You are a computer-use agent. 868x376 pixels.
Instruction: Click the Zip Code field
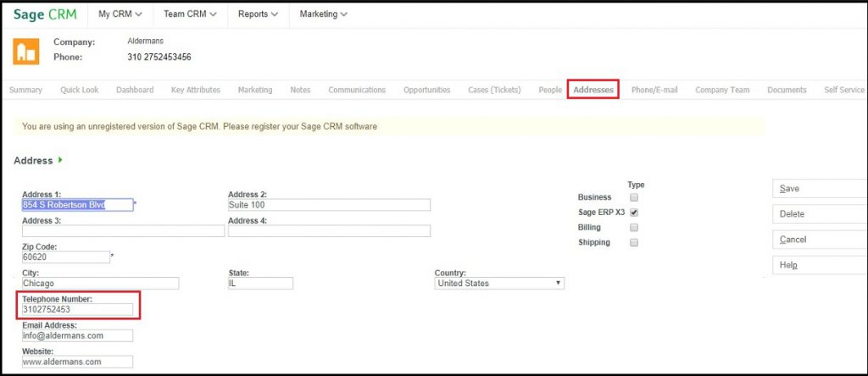click(66, 257)
